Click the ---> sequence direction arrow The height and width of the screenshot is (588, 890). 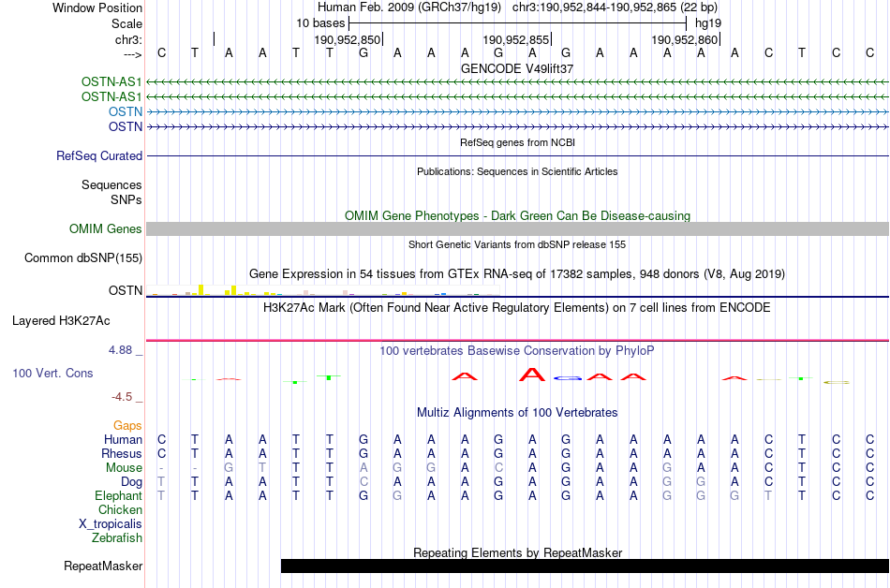tap(132, 54)
